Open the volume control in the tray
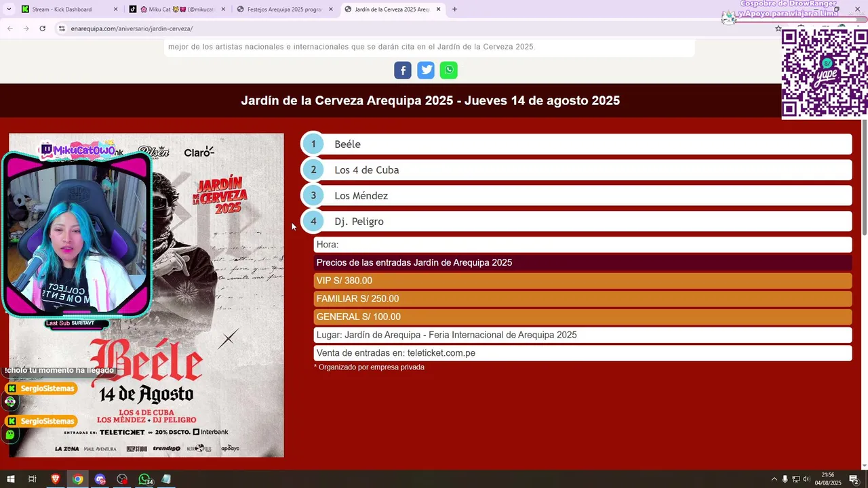868x488 pixels. pyautogui.click(x=806, y=479)
